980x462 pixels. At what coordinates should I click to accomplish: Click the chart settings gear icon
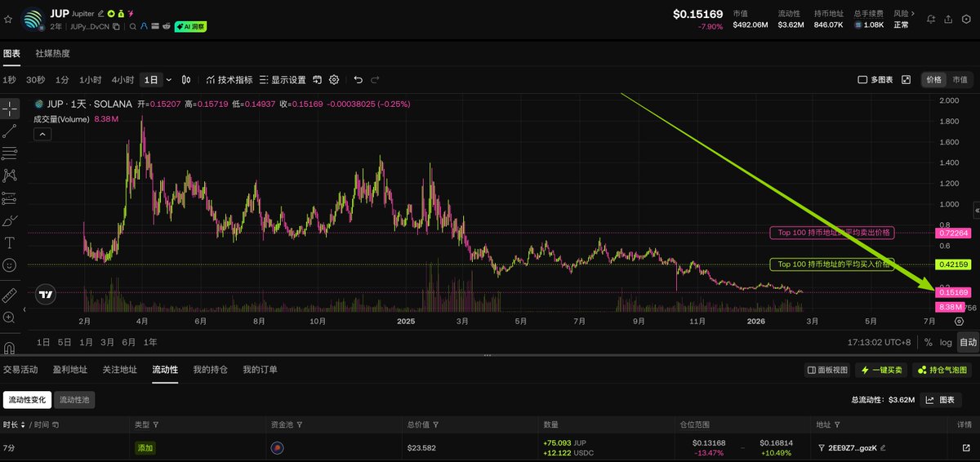click(334, 80)
